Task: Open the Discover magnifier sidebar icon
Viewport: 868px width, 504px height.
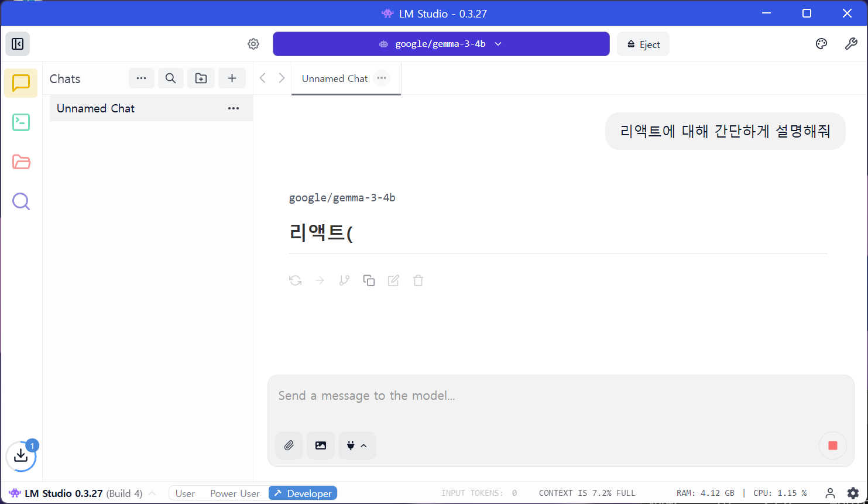Action: tap(21, 201)
